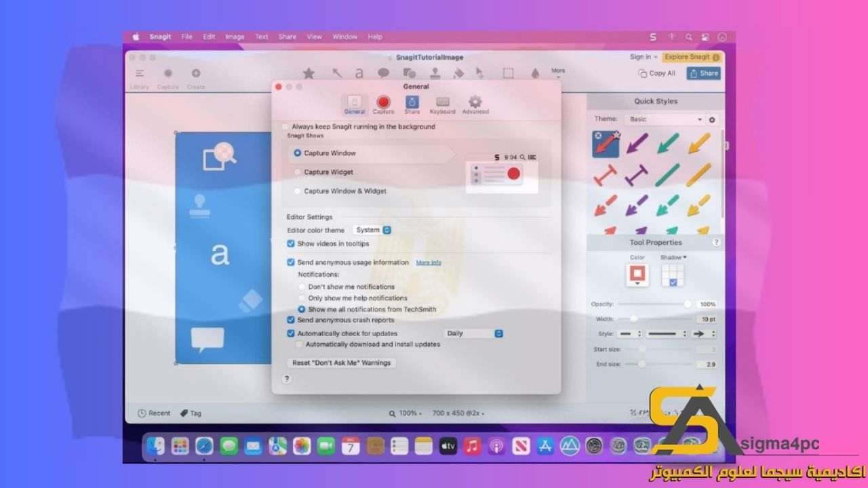Image resolution: width=868 pixels, height=488 pixels.
Task: Open the Window menu
Action: point(344,37)
